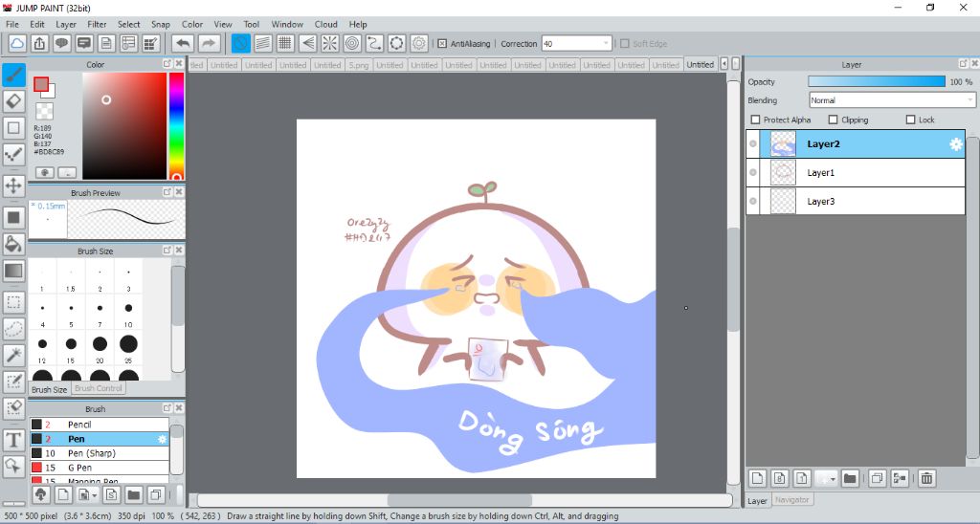Select the Eraser tool
The width and height of the screenshot is (980, 524).
13,101
